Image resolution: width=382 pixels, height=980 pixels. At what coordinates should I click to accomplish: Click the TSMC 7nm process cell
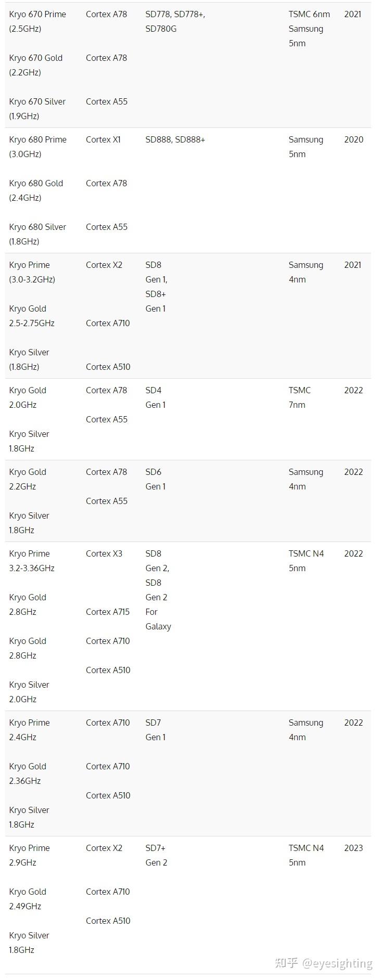(299, 397)
